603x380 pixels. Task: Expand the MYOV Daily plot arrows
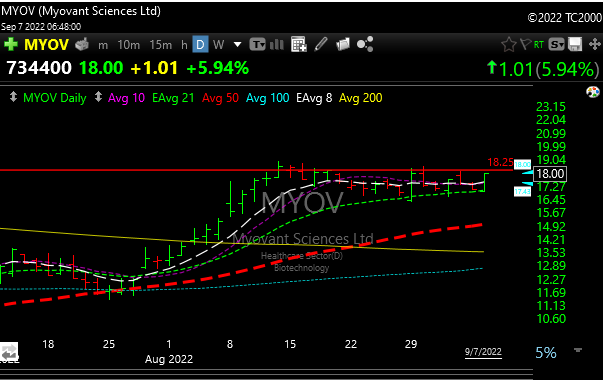coord(13,97)
